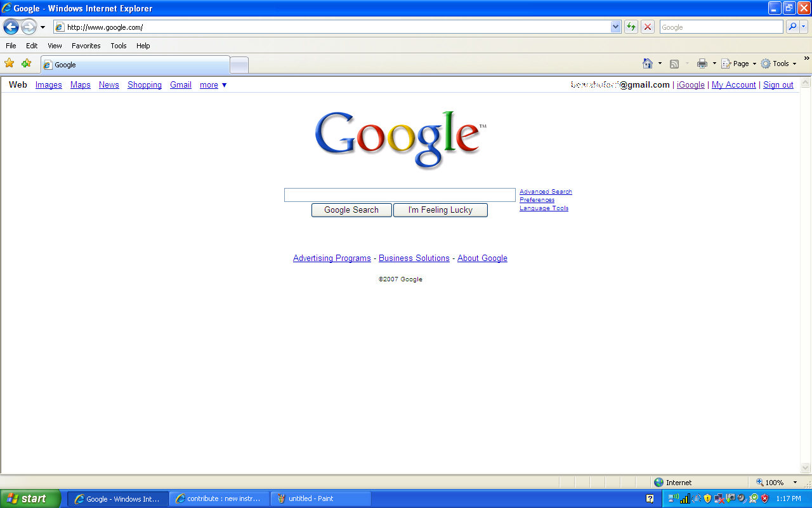Click the speaker volume tray icon

coord(741,498)
